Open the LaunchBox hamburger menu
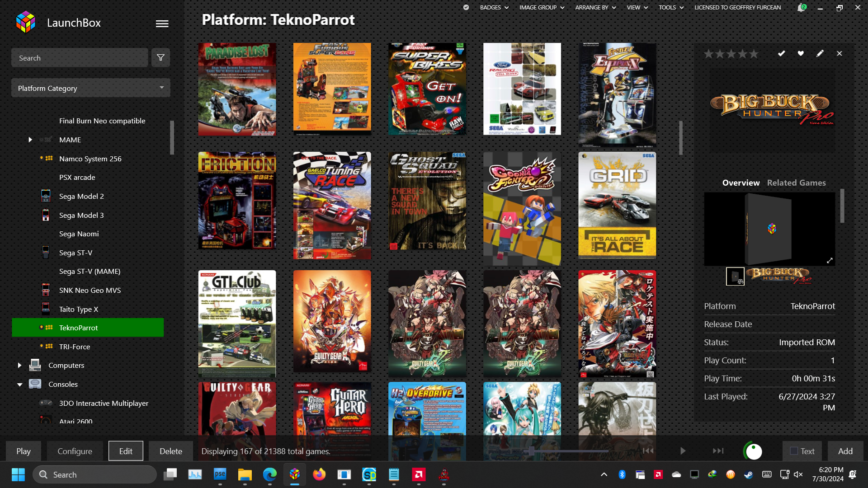Image resolution: width=868 pixels, height=488 pixels. click(x=162, y=23)
